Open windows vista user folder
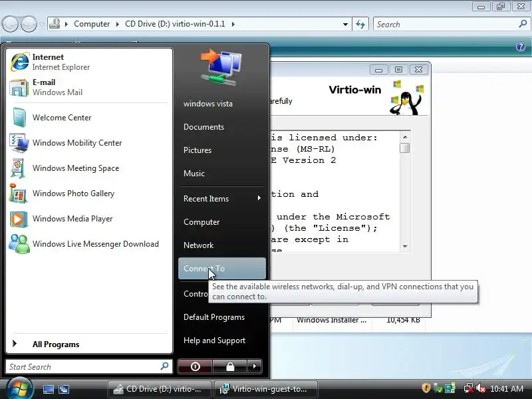Viewport: 532px width, 399px height. click(208, 104)
